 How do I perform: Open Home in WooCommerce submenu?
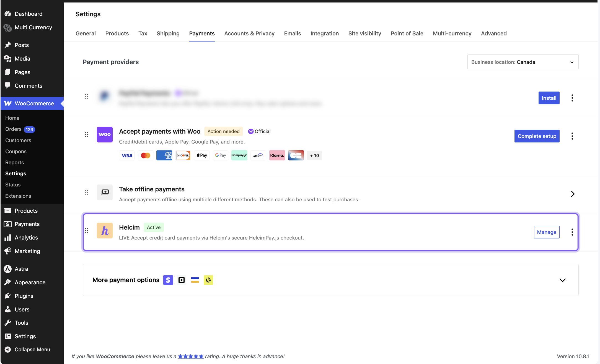tap(12, 118)
